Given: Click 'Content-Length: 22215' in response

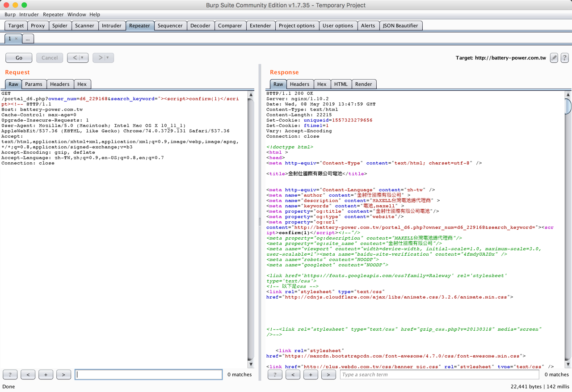Looking at the screenshot, I should [299, 115].
